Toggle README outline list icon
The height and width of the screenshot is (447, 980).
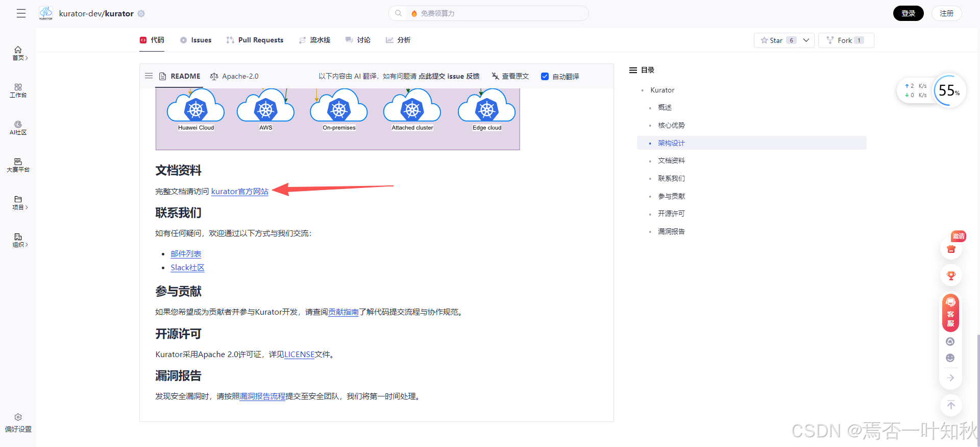click(x=149, y=76)
